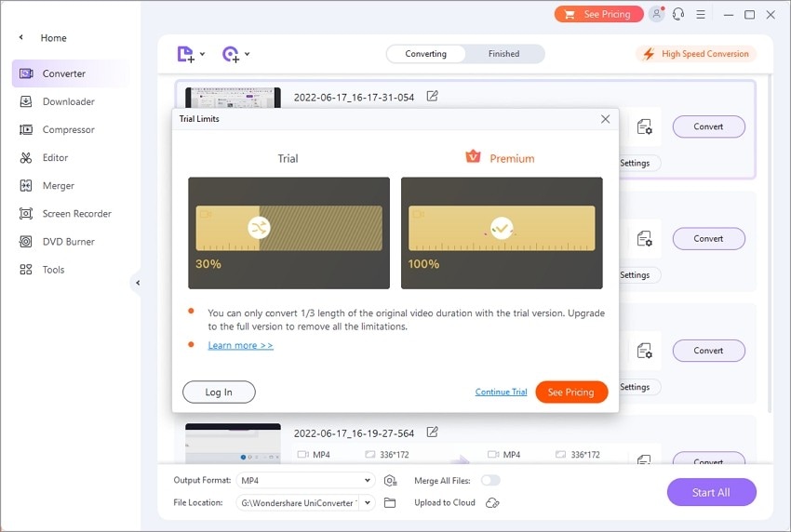Click the See Pricing button in title bar

pyautogui.click(x=598, y=14)
